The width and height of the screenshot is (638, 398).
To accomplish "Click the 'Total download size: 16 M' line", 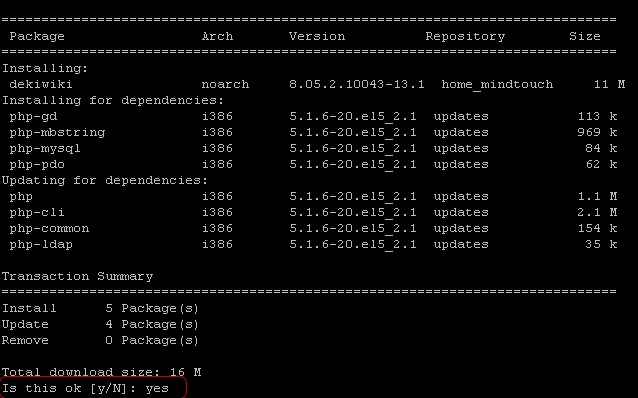I will [x=101, y=372].
